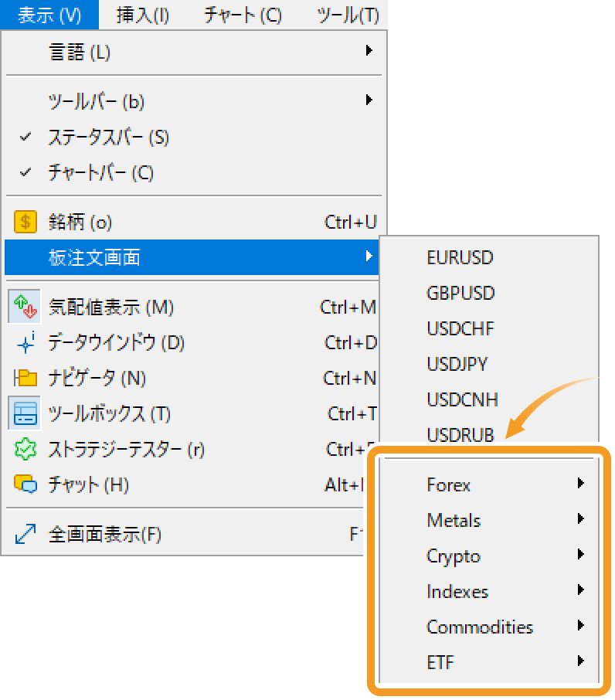
Task: Expand the Crypto category arrow
Action: pyautogui.click(x=580, y=554)
